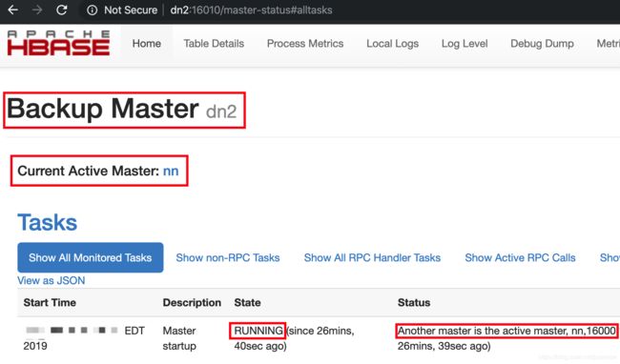This screenshot has width=620, height=364.
Task: Click the 'Another master is the active master' status
Action: pyautogui.click(x=506, y=331)
